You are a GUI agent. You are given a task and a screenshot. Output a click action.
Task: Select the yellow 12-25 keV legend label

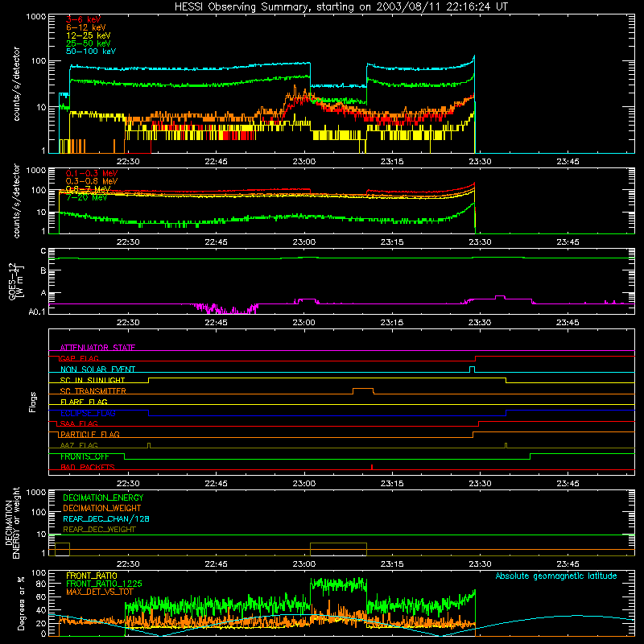point(88,35)
